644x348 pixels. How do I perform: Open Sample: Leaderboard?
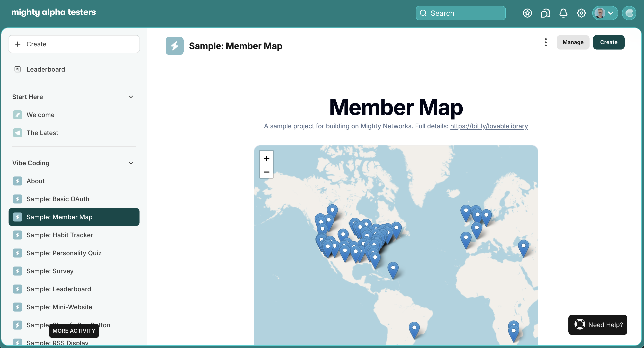tap(74, 289)
